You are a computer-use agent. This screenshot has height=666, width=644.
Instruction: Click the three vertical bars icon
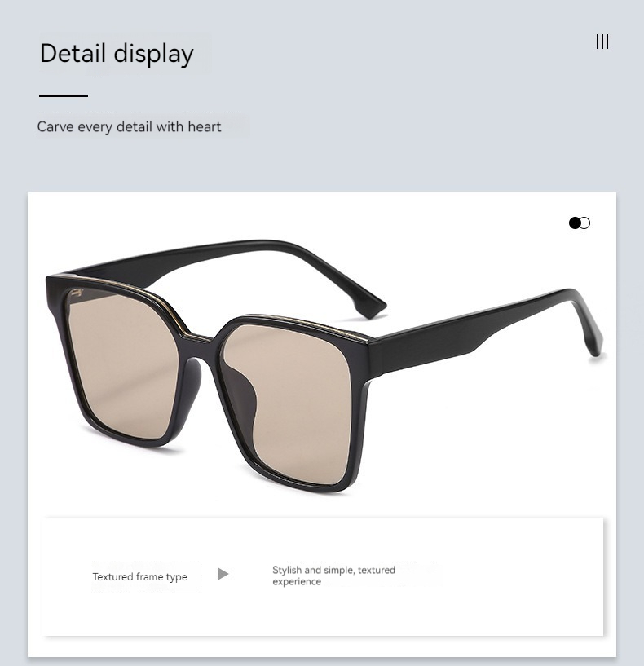[602, 42]
